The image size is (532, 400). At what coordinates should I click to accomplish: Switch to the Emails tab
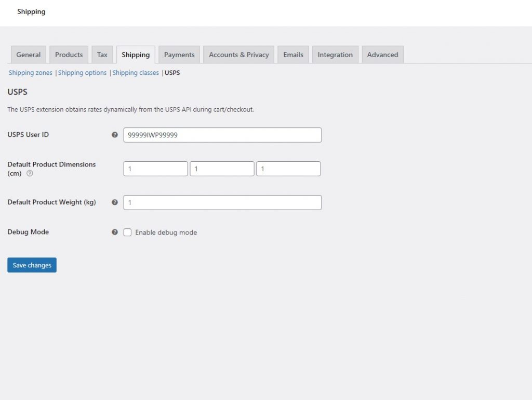click(294, 55)
